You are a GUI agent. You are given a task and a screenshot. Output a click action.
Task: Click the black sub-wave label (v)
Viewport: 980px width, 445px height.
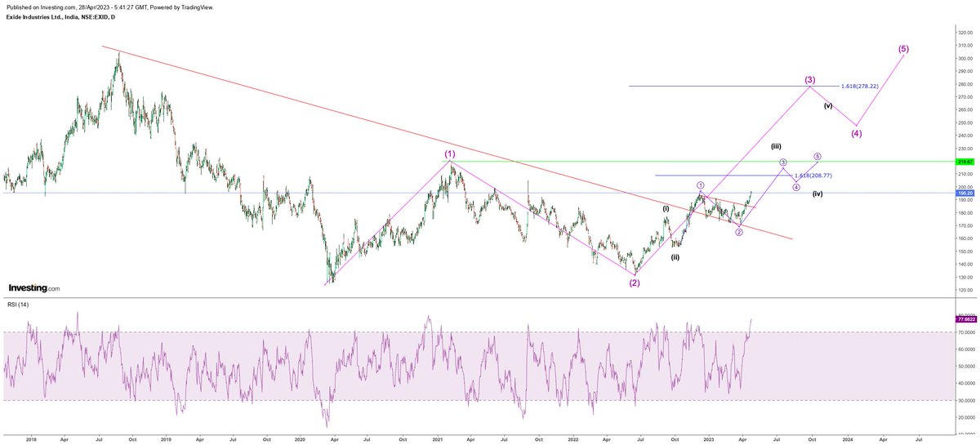coord(828,106)
